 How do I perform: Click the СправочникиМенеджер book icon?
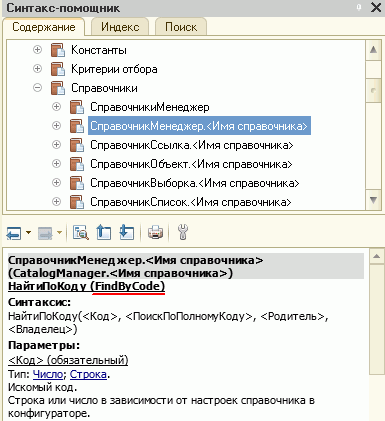point(77,107)
